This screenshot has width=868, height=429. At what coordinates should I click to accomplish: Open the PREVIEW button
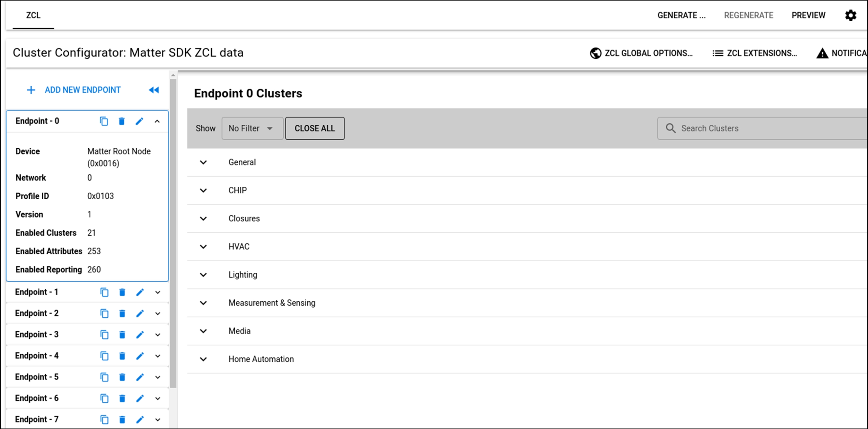pyautogui.click(x=808, y=15)
